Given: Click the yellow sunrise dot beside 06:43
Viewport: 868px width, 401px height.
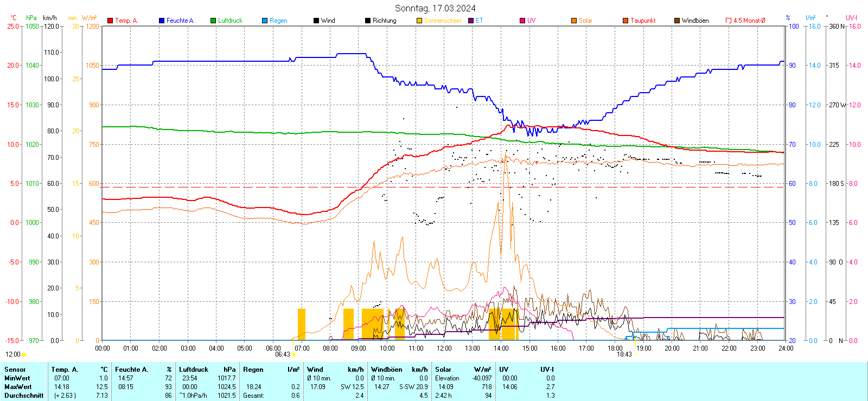Looking at the screenshot, I should click(x=293, y=354).
